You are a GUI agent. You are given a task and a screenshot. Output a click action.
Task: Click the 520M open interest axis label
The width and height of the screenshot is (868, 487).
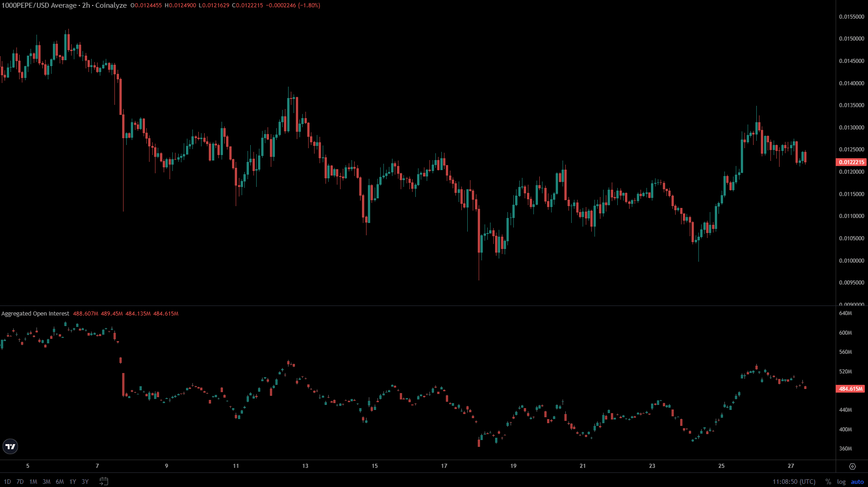point(845,372)
